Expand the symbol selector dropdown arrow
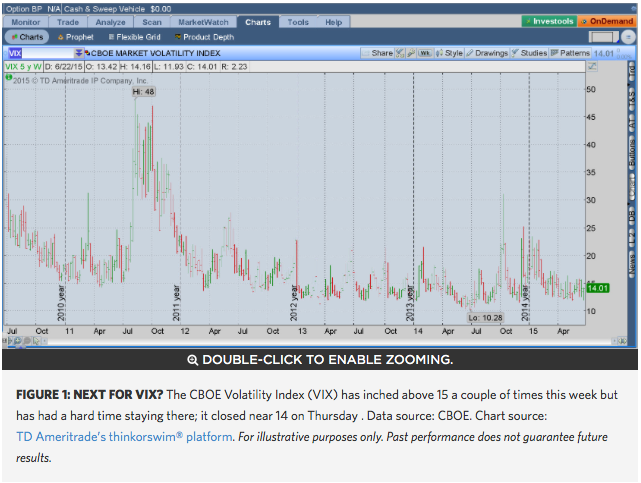Screen dimensions: 641x483 [78, 53]
